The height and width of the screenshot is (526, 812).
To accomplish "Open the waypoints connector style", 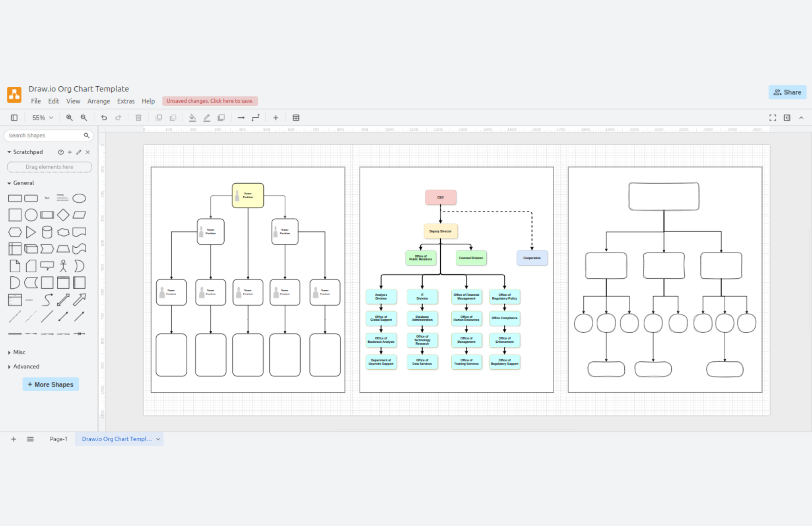I will (255, 118).
